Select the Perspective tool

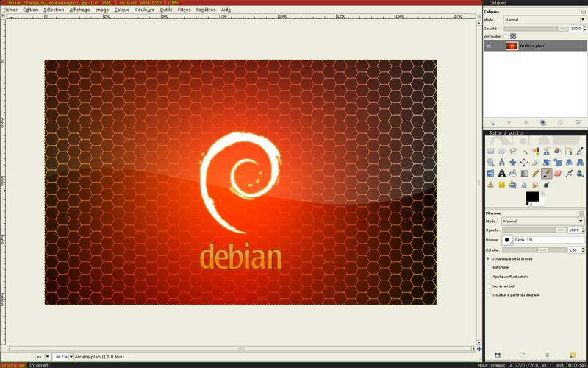click(x=580, y=162)
